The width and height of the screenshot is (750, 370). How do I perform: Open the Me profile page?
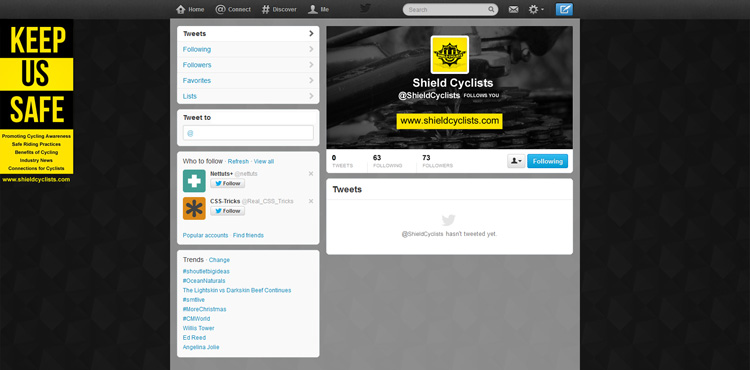point(319,10)
